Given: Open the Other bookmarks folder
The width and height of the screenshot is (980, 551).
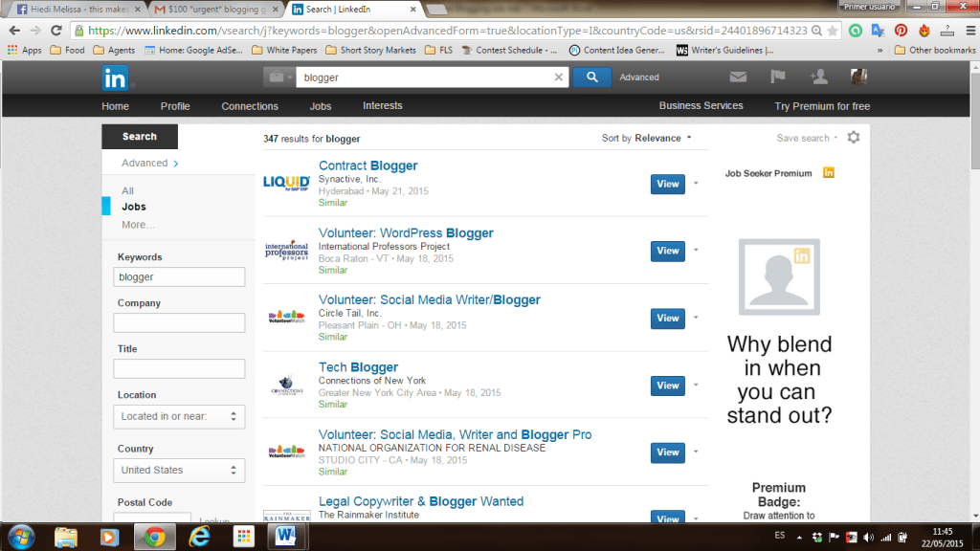Looking at the screenshot, I should (x=935, y=50).
